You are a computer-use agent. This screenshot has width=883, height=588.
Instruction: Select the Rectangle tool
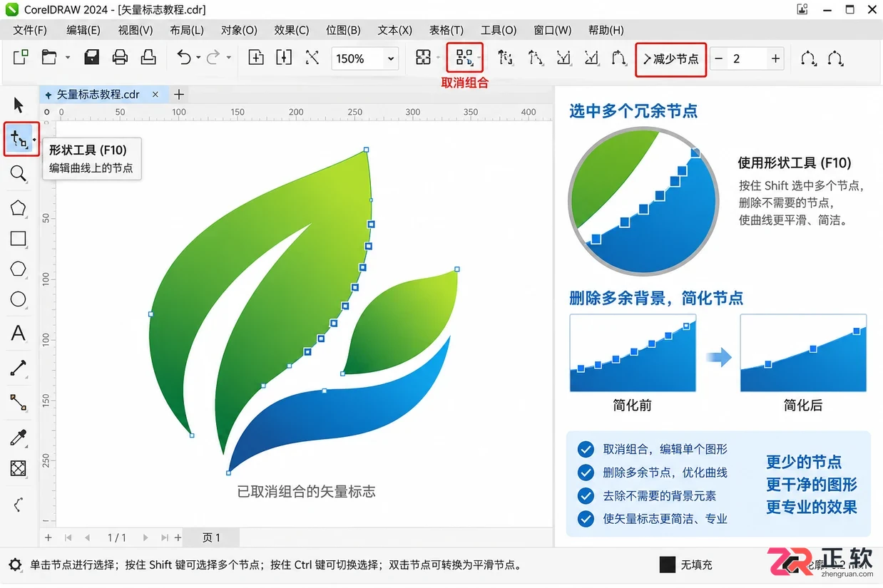click(19, 239)
